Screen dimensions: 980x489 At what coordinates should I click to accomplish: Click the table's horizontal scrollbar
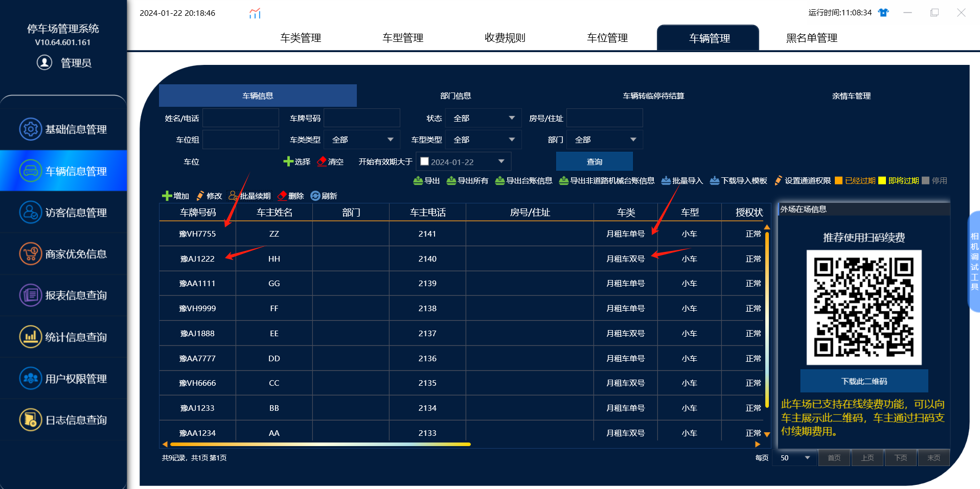tap(320, 445)
